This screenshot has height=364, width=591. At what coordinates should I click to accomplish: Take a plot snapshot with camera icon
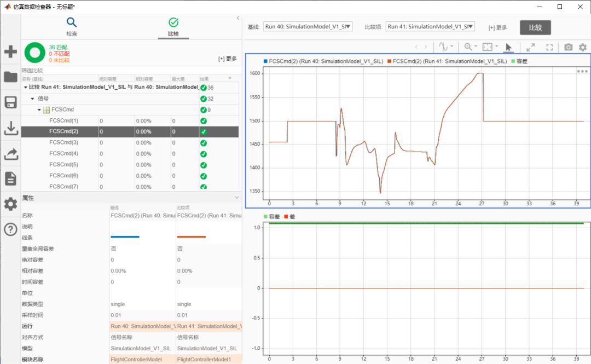[x=569, y=47]
